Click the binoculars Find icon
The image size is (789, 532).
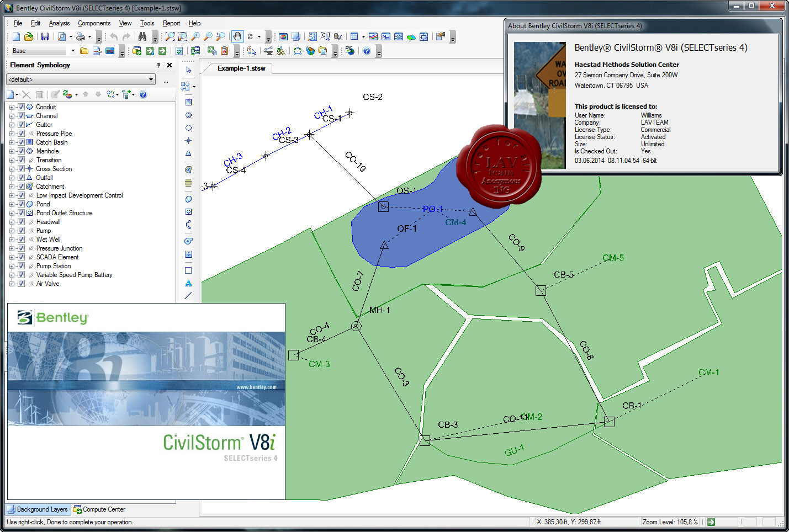pyautogui.click(x=142, y=36)
